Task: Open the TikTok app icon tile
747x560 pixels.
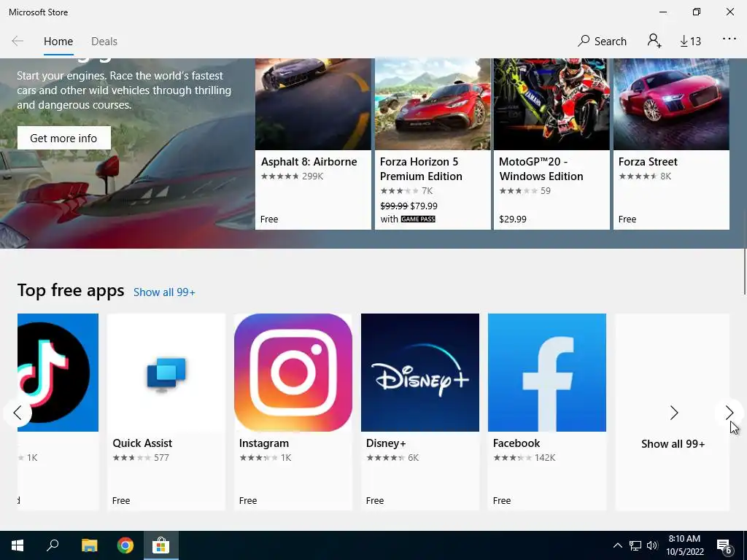Action: pyautogui.click(x=58, y=373)
